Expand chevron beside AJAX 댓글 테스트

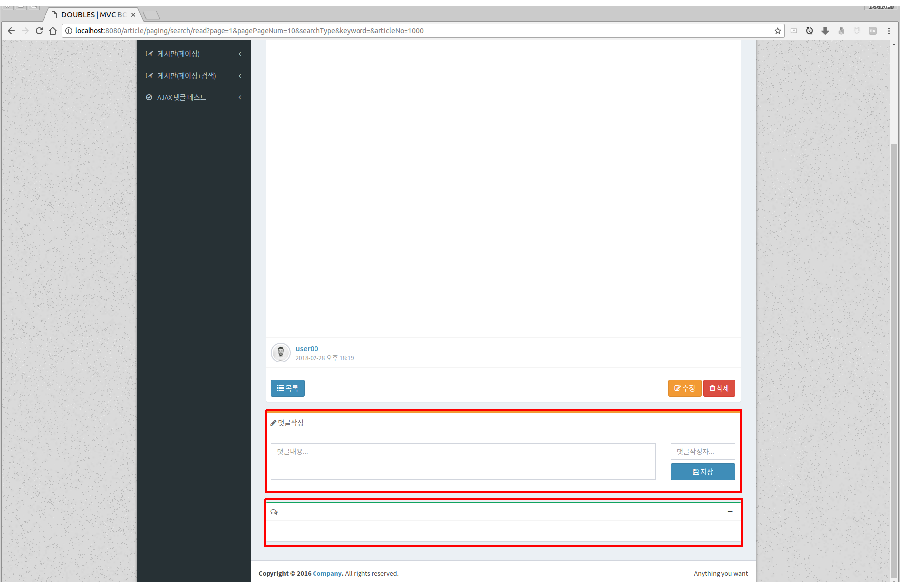[240, 97]
